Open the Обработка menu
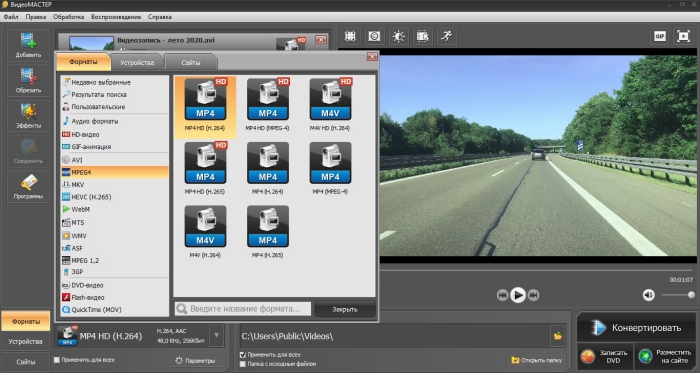This screenshot has height=373, width=700. click(69, 17)
